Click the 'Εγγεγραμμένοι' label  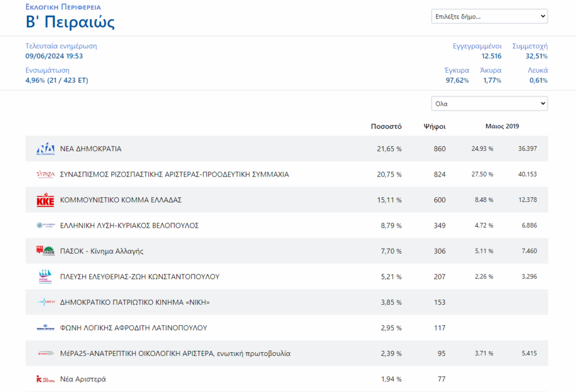pos(477,46)
